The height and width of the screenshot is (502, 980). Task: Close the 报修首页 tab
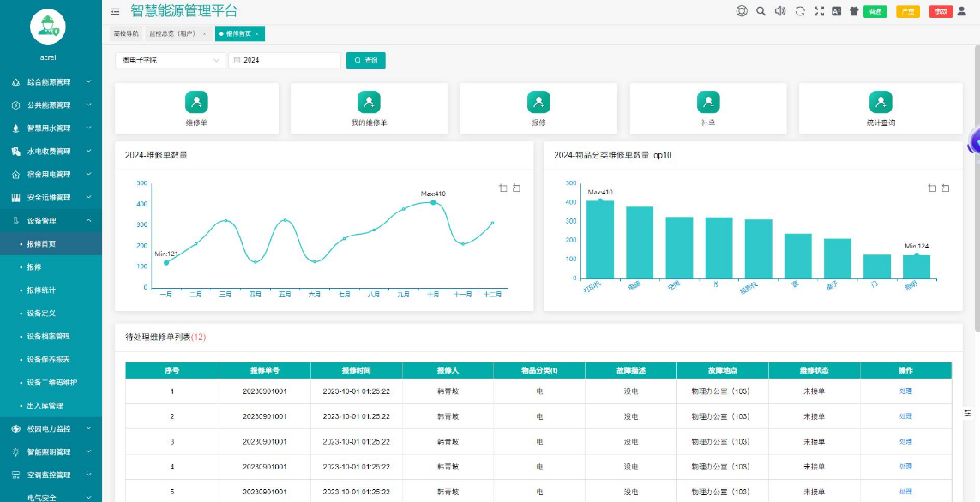(257, 33)
